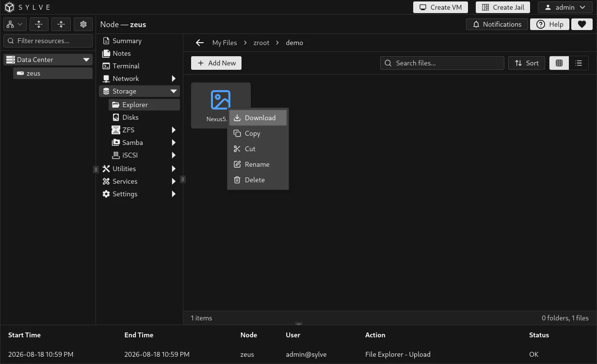Image resolution: width=597 pixels, height=364 pixels.
Task: Open the admin user dropdown
Action: pyautogui.click(x=565, y=7)
